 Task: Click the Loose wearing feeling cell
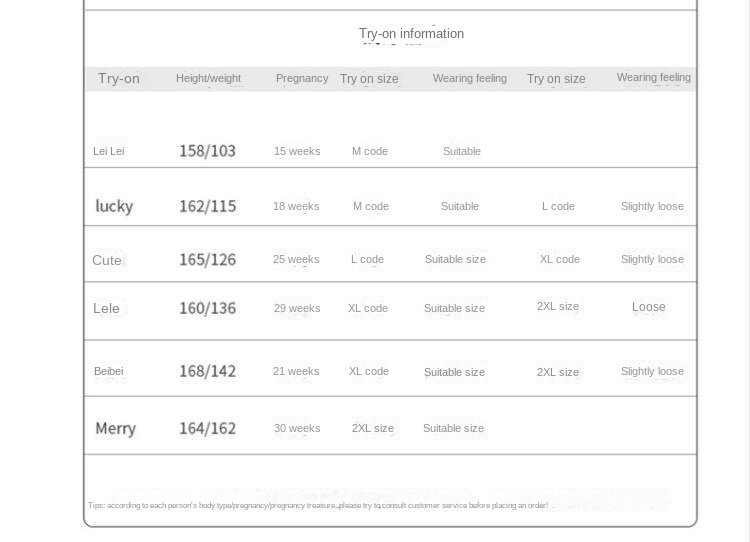[648, 307]
